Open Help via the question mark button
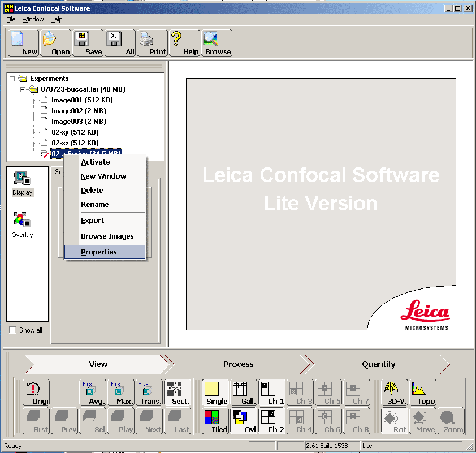 [x=184, y=43]
